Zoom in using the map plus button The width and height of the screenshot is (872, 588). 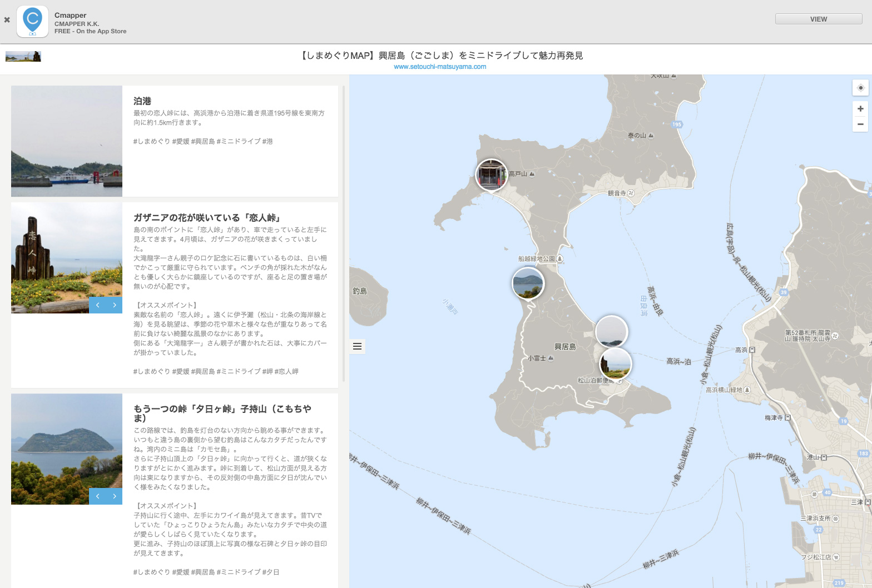tap(860, 109)
